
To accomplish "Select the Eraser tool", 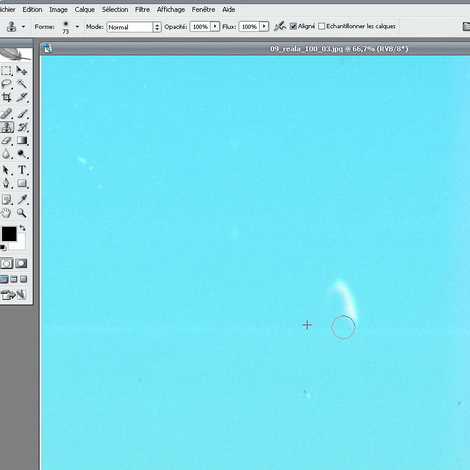I will (x=6, y=141).
